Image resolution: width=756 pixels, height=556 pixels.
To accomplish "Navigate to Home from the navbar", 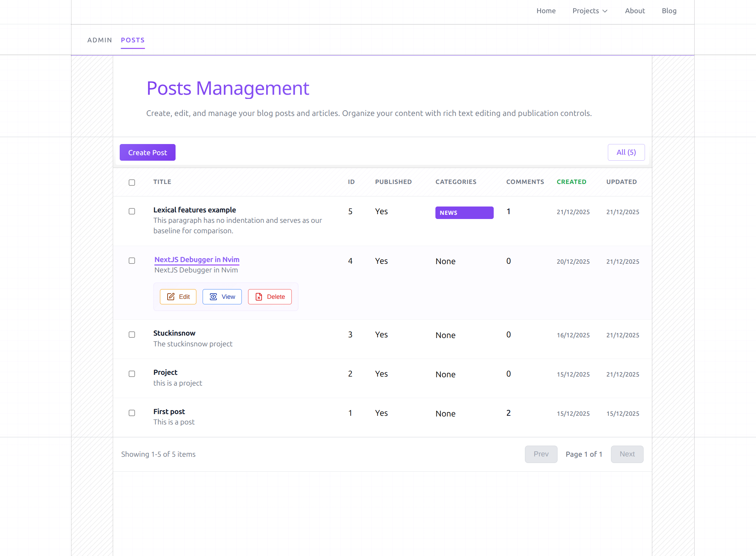I will click(546, 11).
